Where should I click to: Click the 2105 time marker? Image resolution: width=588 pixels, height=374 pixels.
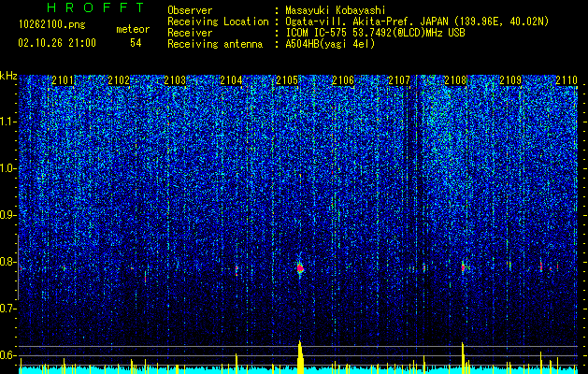[287, 80]
